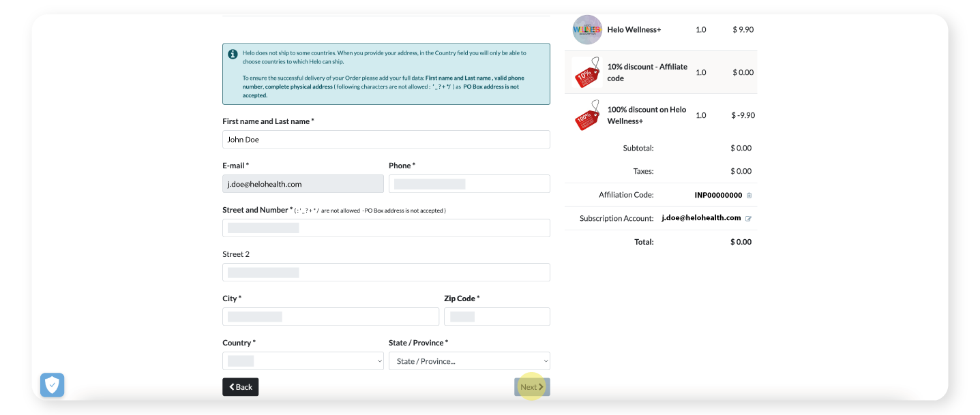Viewport: 980px width, 415px height.
Task: Go back using the Back button
Action: [x=240, y=387]
